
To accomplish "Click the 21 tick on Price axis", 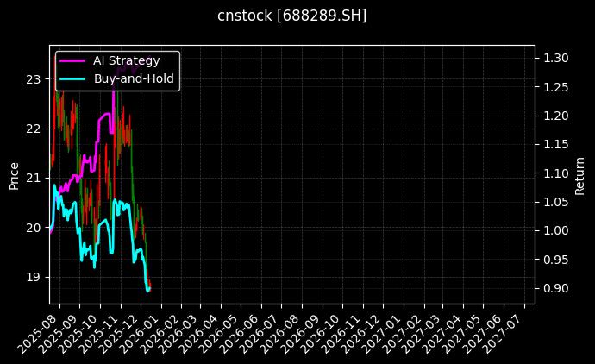I will (x=35, y=179).
